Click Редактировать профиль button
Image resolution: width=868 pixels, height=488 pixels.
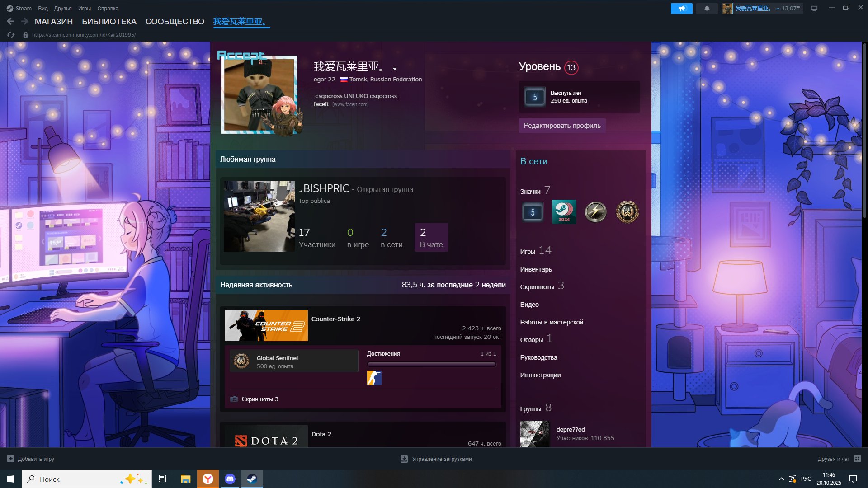[562, 126]
